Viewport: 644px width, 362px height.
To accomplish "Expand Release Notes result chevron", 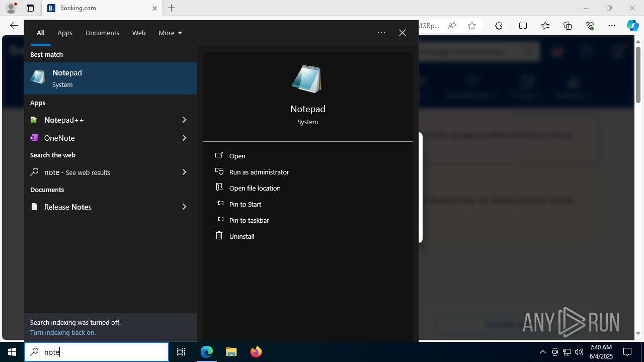I will tap(184, 207).
